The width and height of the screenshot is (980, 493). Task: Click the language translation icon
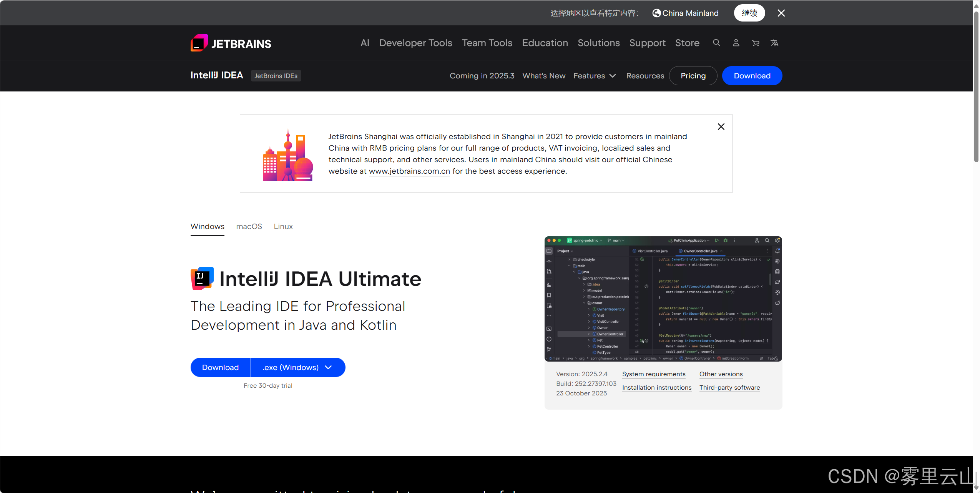click(774, 43)
